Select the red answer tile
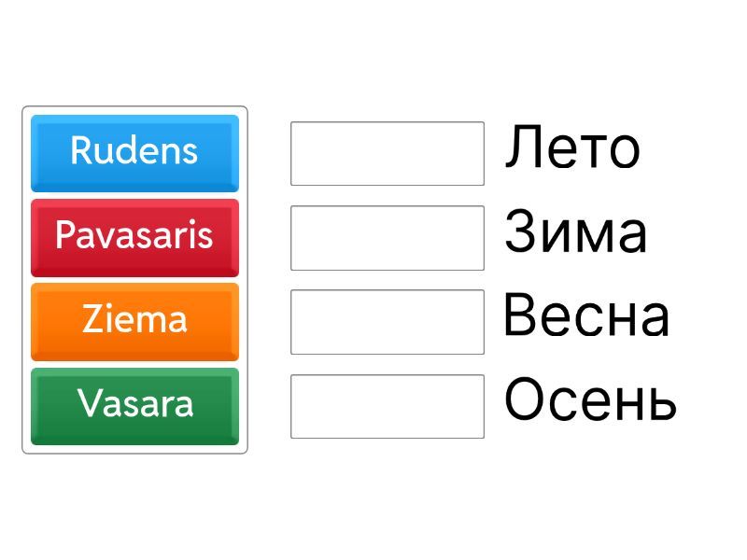 click(x=134, y=236)
